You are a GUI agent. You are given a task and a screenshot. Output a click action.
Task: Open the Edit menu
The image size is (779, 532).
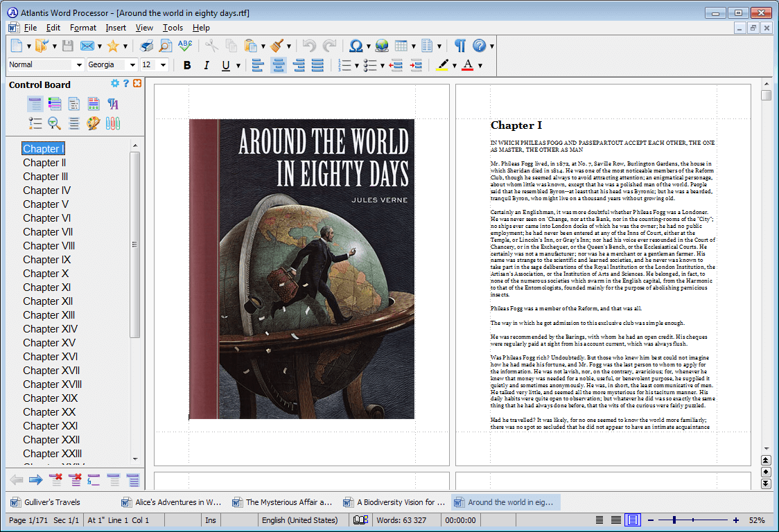click(x=53, y=28)
